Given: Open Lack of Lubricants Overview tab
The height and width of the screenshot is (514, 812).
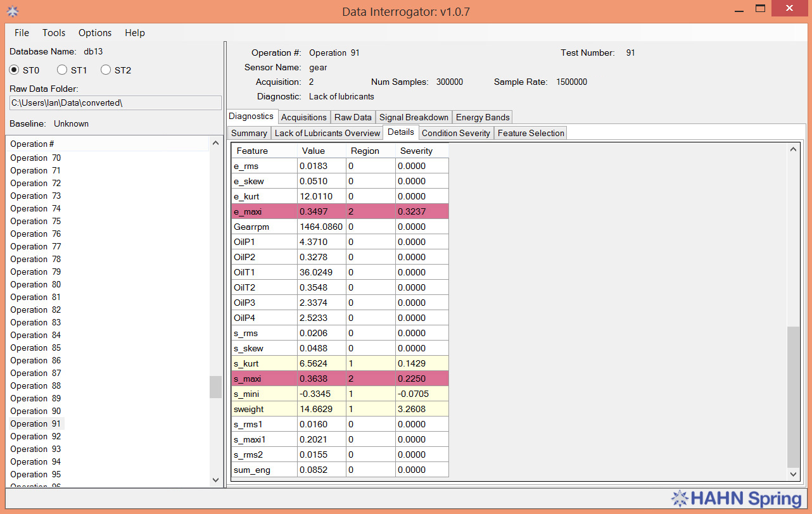Looking at the screenshot, I should click(x=327, y=133).
